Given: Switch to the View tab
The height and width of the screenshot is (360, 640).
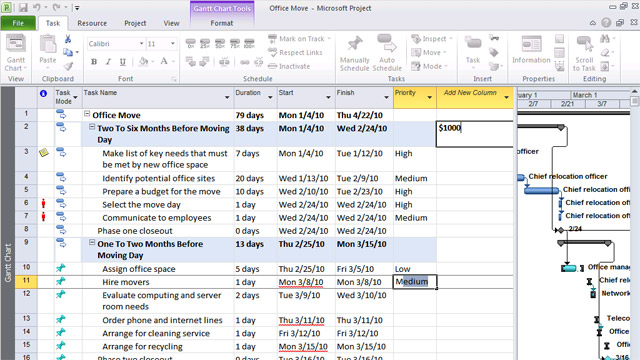Looking at the screenshot, I should click(171, 23).
